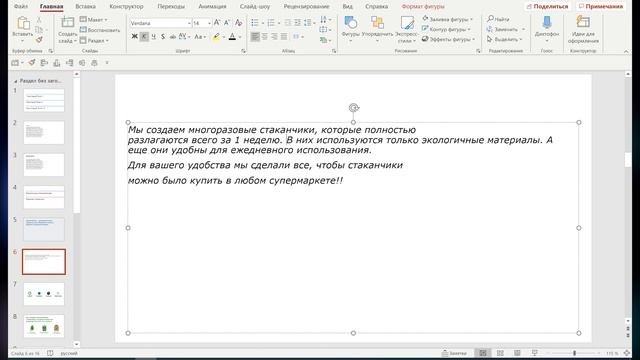Click the Поделиться share button
Screen dimensions: 640x360
click(x=547, y=7)
